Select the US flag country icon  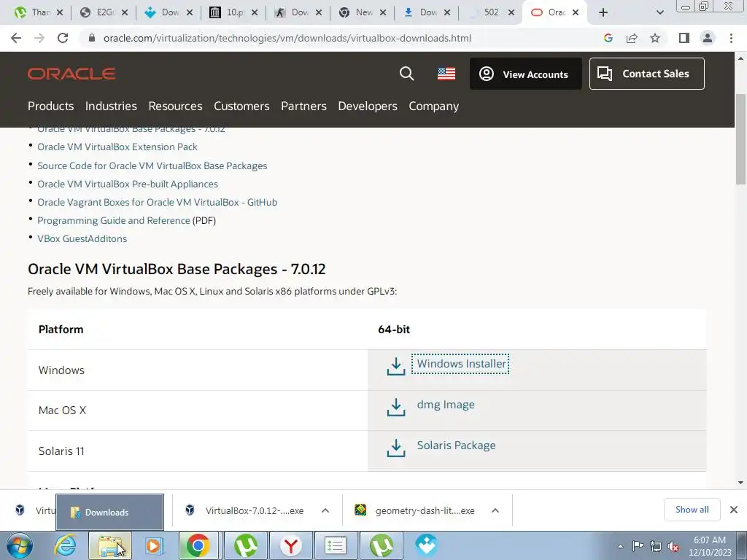click(446, 74)
